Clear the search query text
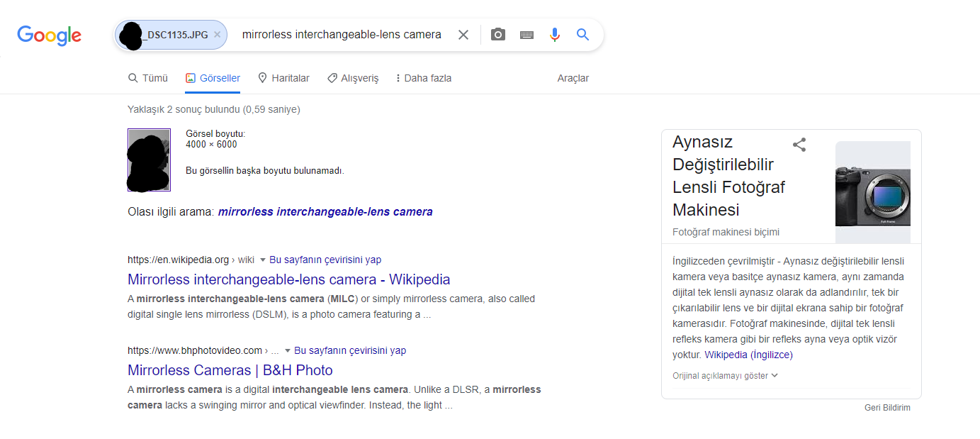This screenshot has width=980, height=439. pos(463,35)
